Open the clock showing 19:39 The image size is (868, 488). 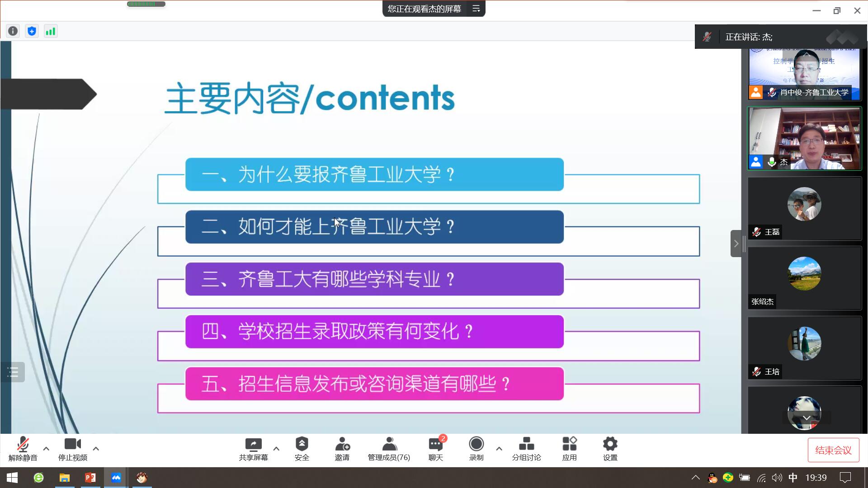tap(816, 478)
